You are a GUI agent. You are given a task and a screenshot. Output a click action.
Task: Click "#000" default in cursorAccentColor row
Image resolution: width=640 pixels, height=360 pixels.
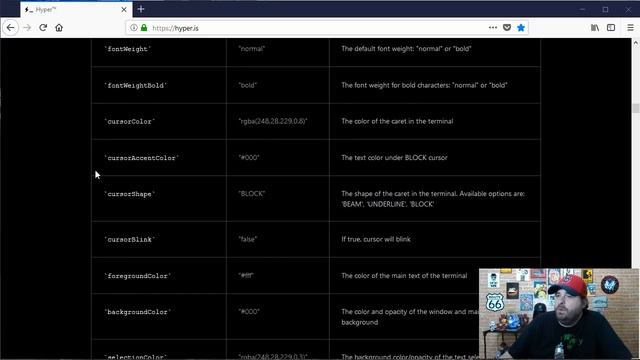coord(249,158)
